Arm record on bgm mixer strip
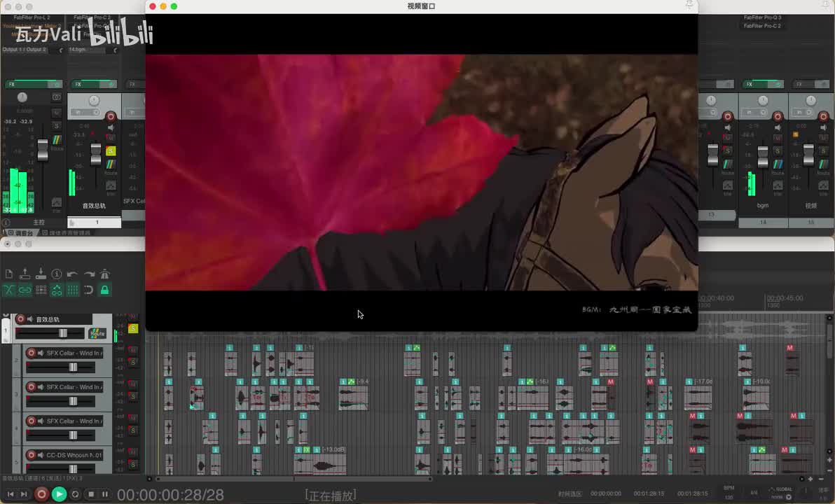This screenshot has height=504, width=835. point(778,117)
